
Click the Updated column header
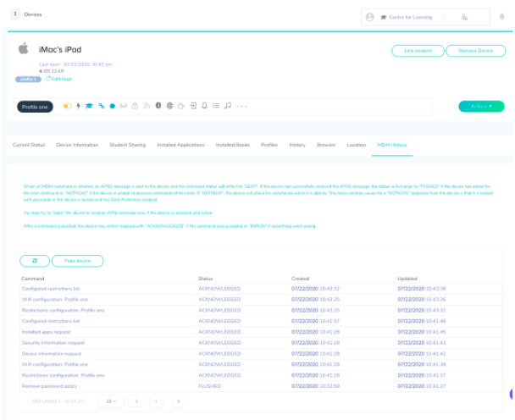407,279
